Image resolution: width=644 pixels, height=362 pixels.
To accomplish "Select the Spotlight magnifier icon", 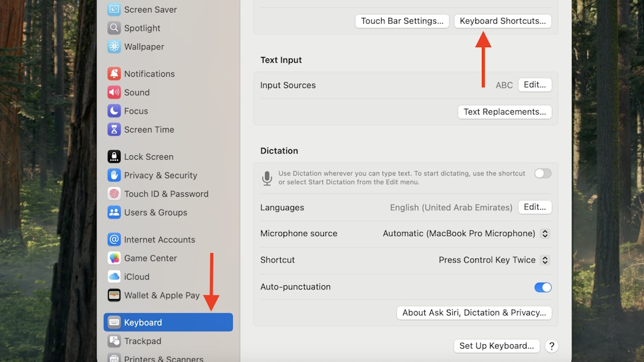I will (x=114, y=28).
